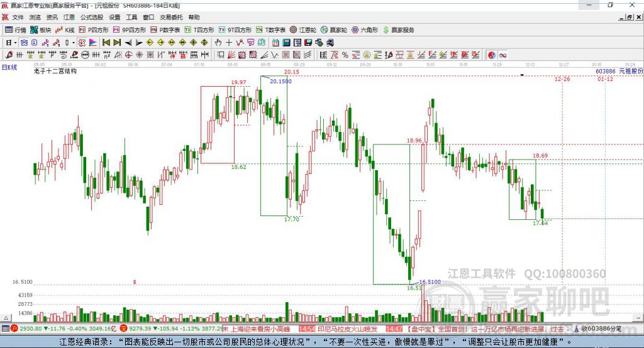
Task: Open T数字表 tool
Action: click(x=270, y=30)
